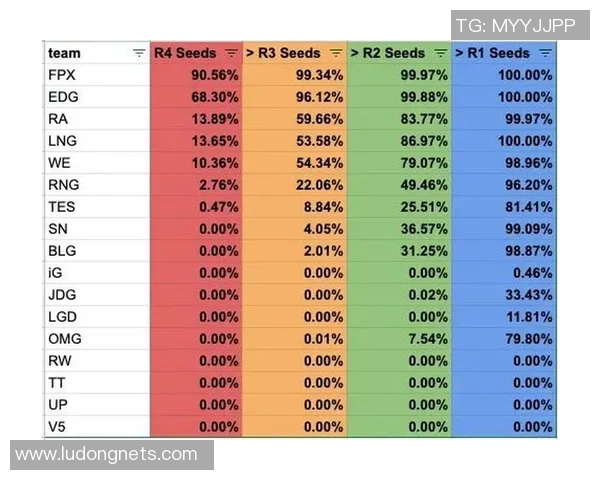
Task: Click the TG: MYYJJPP watermark label
Action: coord(515,25)
